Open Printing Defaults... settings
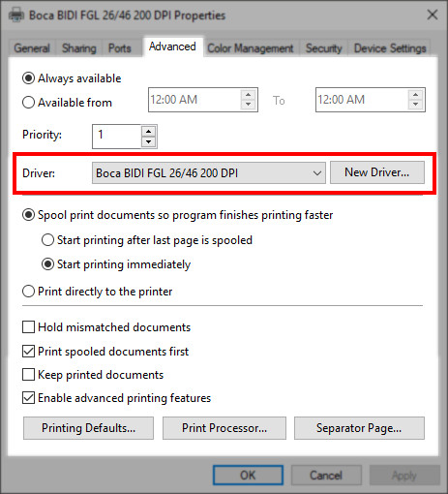Screen dimensions: 448x494 [x=88, y=428]
